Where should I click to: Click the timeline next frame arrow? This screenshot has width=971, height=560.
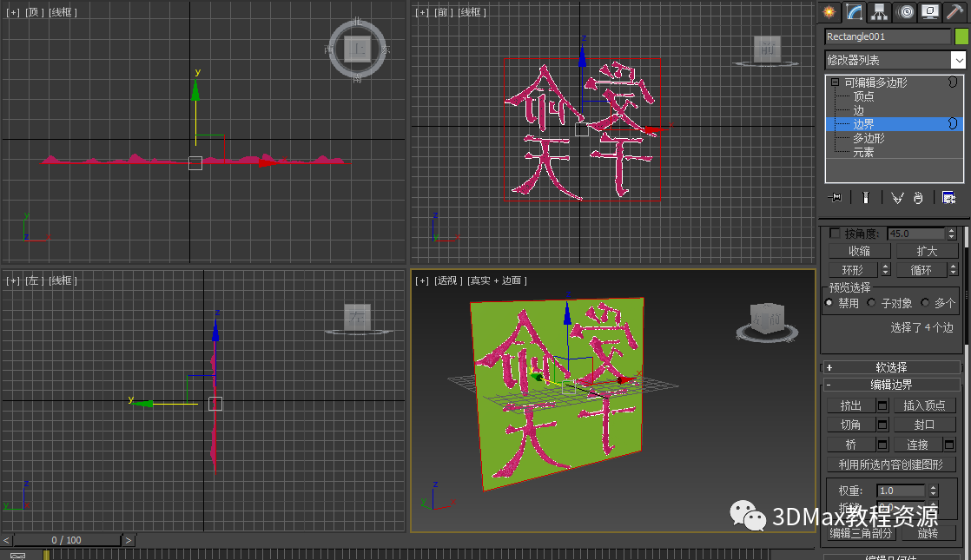129,540
